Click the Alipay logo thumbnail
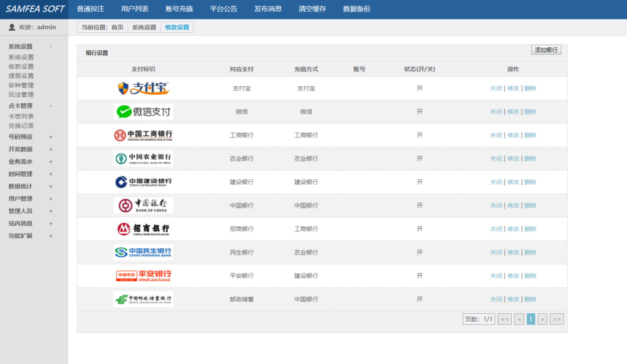Screen dimensions: 627x364 pos(143,88)
